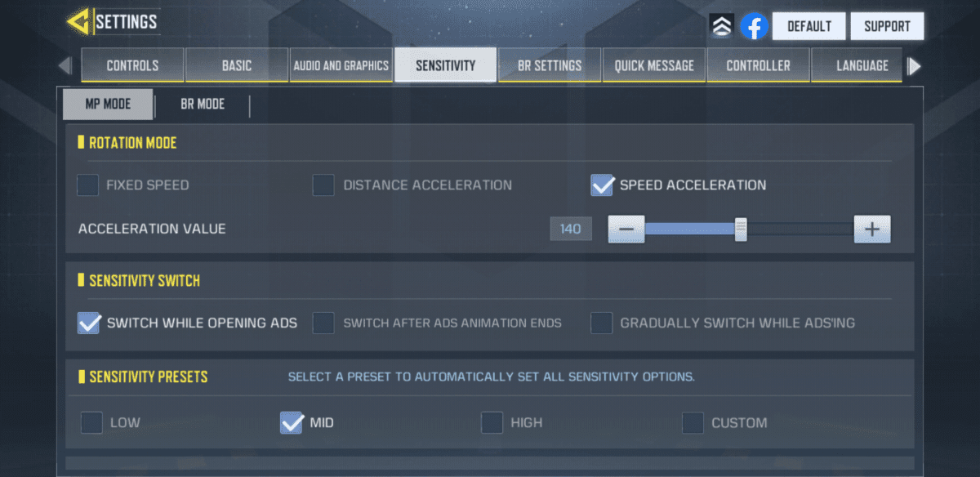Select Switch After ADS Animation Ends
The width and height of the screenshot is (980, 477).
click(324, 323)
